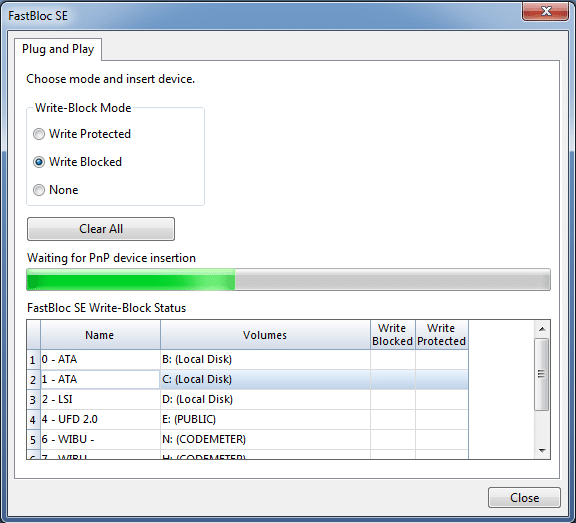Select the '6 - WIBU -' device name
The height and width of the screenshot is (523, 576).
coord(100,439)
